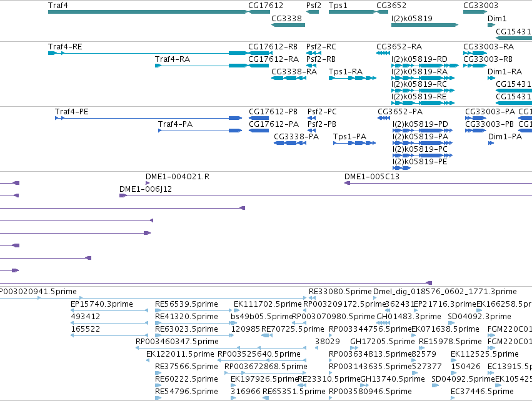This screenshot has height=401, width=532.
Task: Click the EK111702.5prime EST label
Action: click(268, 304)
